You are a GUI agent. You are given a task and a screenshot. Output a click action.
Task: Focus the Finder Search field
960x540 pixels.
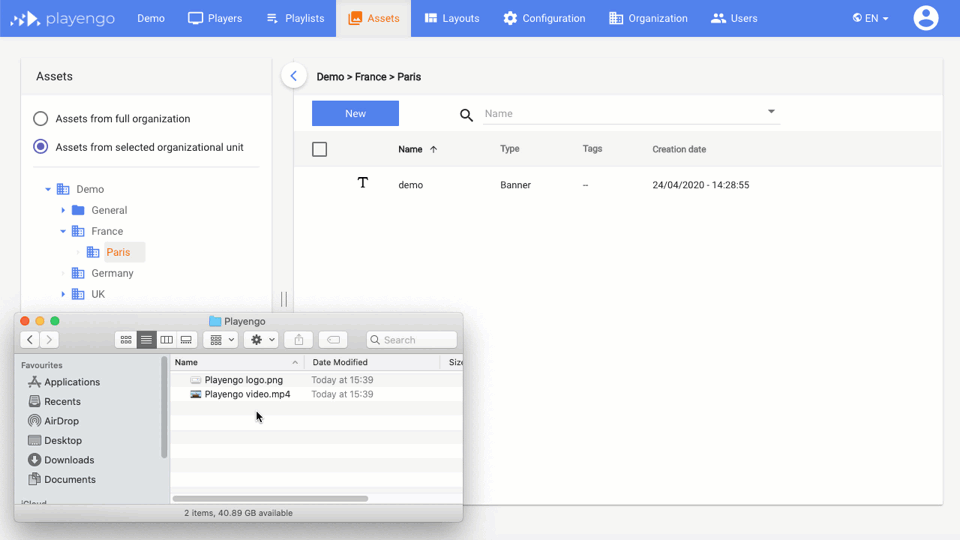[x=412, y=340]
